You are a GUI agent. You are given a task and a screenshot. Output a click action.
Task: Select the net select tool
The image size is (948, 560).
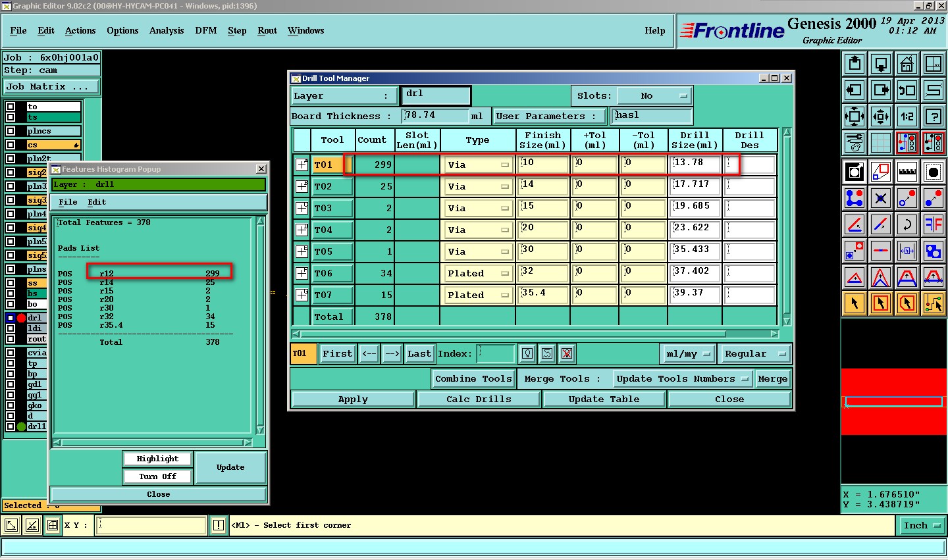(934, 303)
